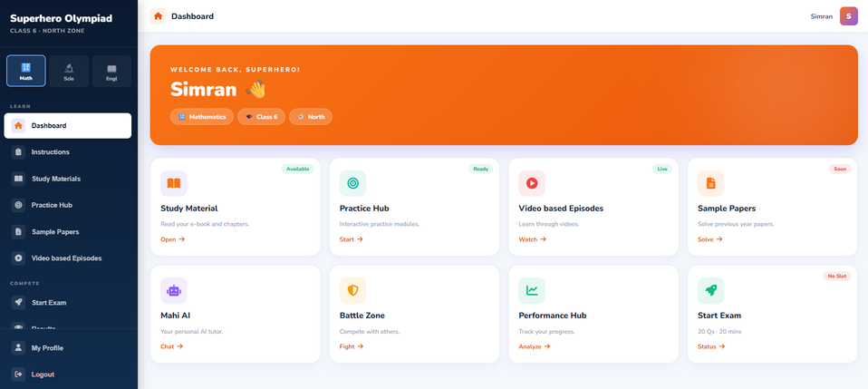Image resolution: width=868 pixels, height=389 pixels.
Task: Click the Fight link on Battle Zone card
Action: [352, 346]
